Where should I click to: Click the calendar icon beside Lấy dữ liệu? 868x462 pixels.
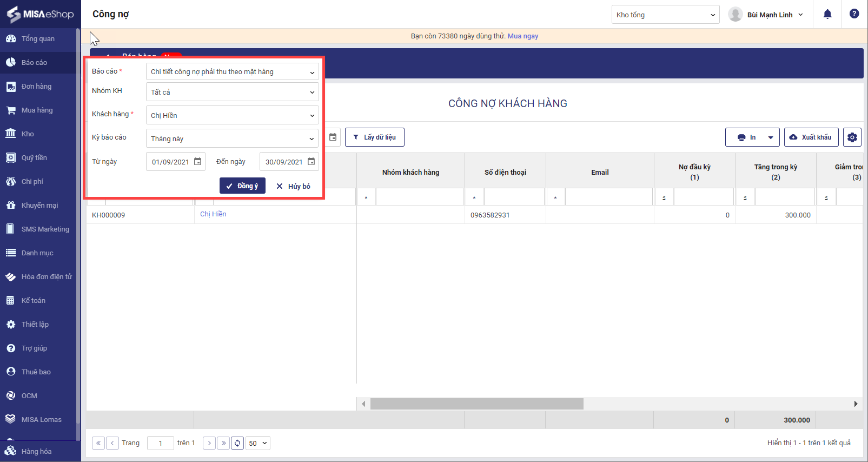(333, 137)
